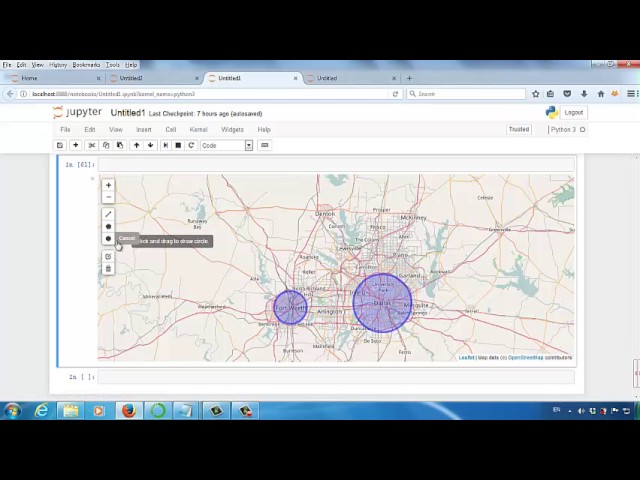
Task: Open the Jupyter File menu
Action: pos(65,129)
